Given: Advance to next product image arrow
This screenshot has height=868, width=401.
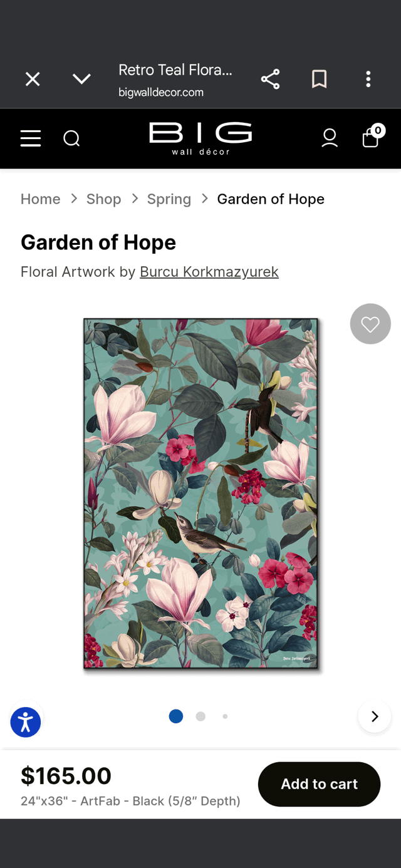Looking at the screenshot, I should click(375, 716).
